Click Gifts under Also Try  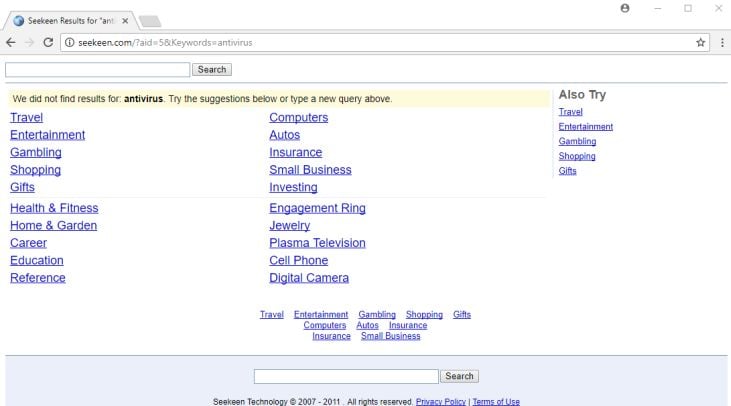pyautogui.click(x=567, y=171)
